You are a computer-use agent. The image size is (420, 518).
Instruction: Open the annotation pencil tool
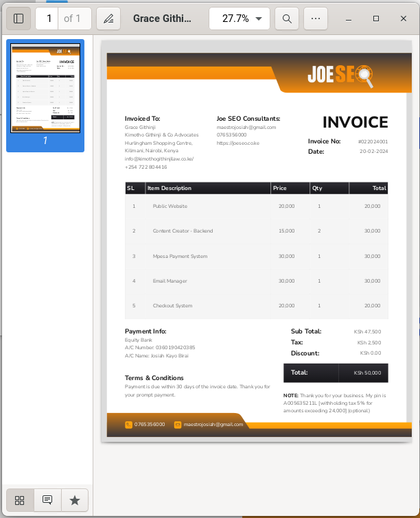coord(108,19)
